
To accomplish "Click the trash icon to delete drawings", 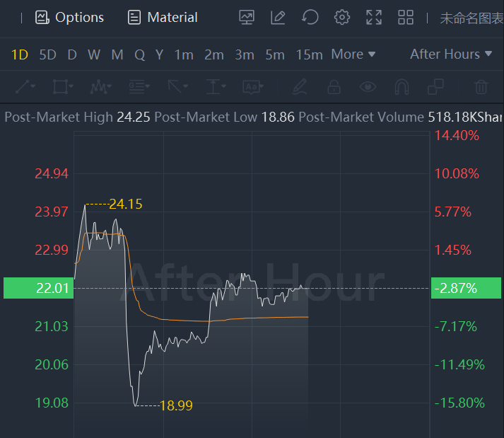I will pos(481,87).
